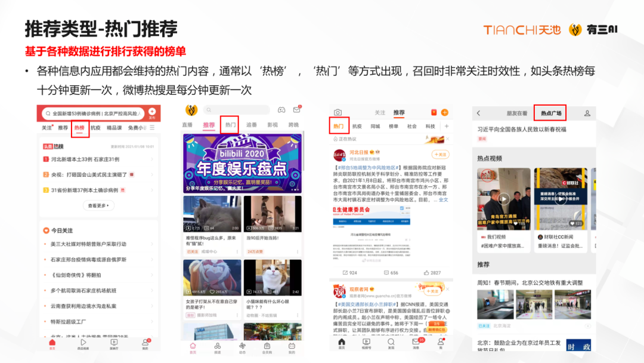Tap Weibo camera icon
The width and height of the screenshot is (644, 363).
click(338, 112)
